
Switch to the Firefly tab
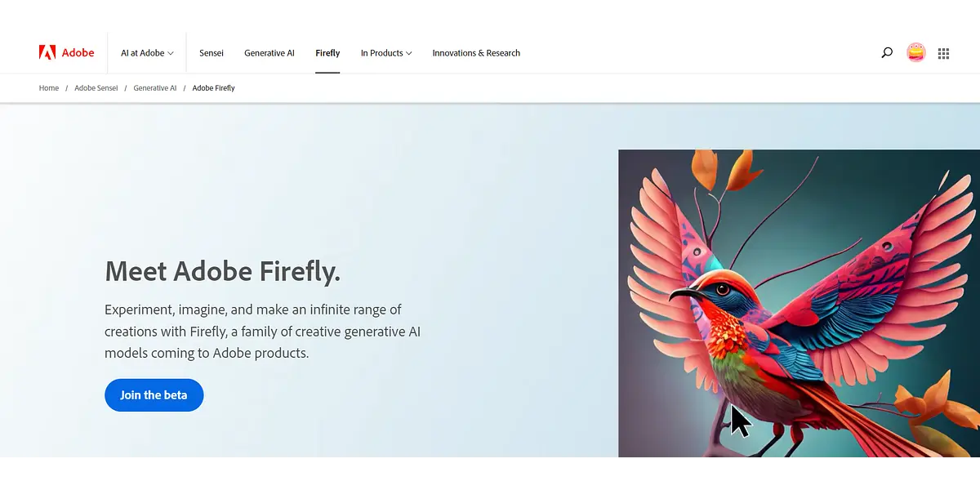point(327,53)
